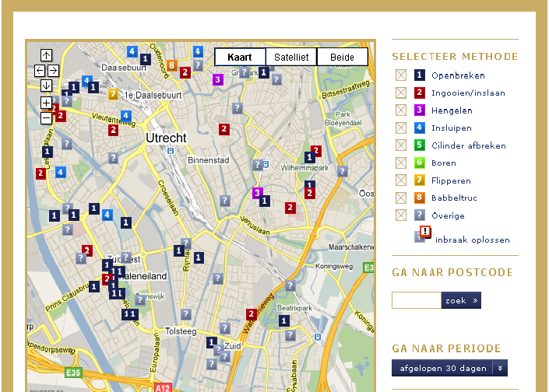Click the red 2 marker in the Binnenstad area
549x392 pixels.
click(224, 129)
